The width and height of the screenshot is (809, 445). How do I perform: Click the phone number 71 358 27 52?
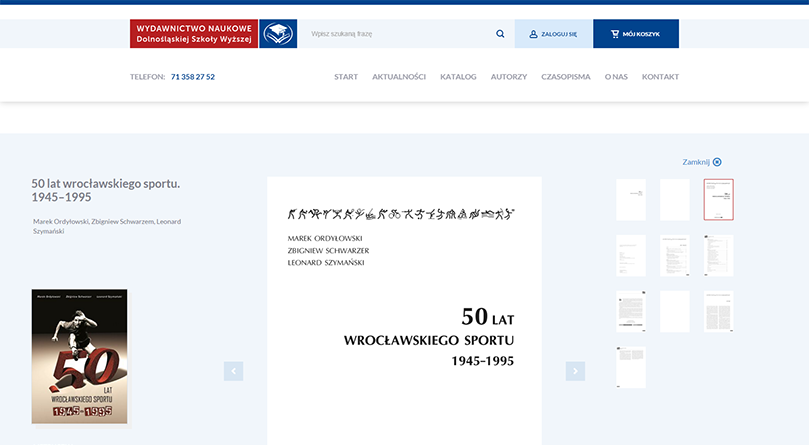coord(193,76)
